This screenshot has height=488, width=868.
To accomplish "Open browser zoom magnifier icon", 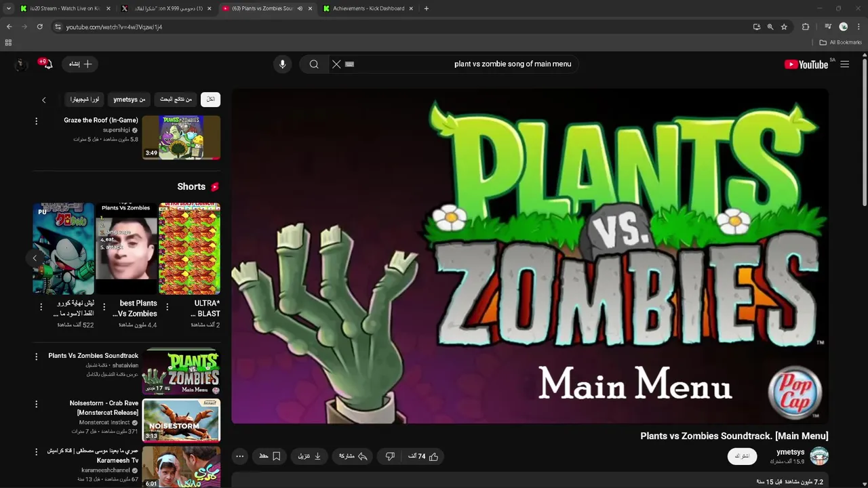I will (x=770, y=27).
